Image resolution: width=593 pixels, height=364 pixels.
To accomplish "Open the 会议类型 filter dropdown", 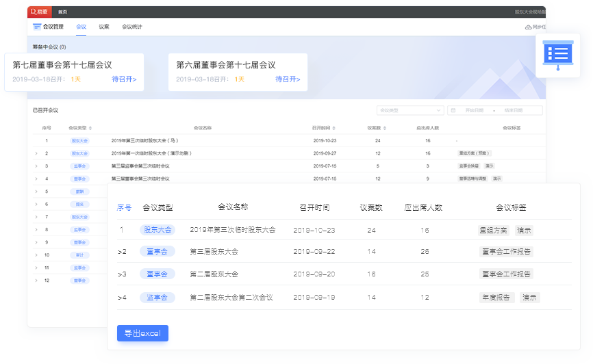I will 410,110.
